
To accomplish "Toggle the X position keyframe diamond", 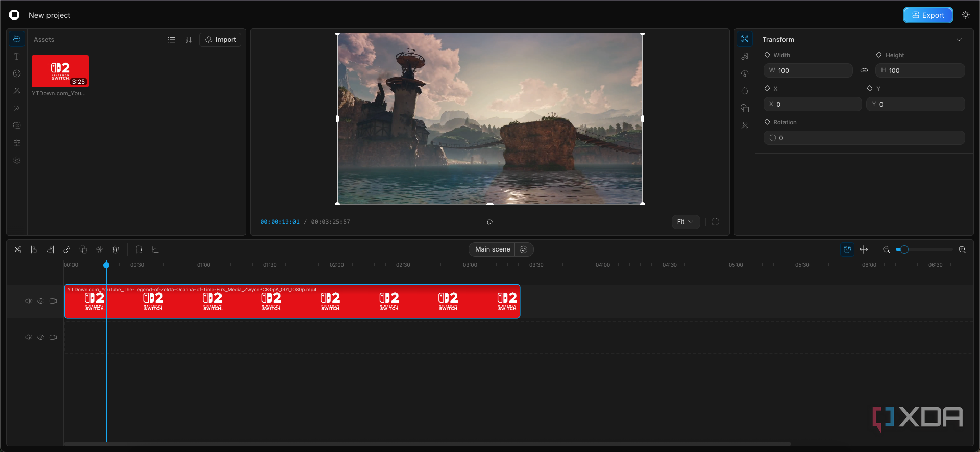I will coord(767,88).
